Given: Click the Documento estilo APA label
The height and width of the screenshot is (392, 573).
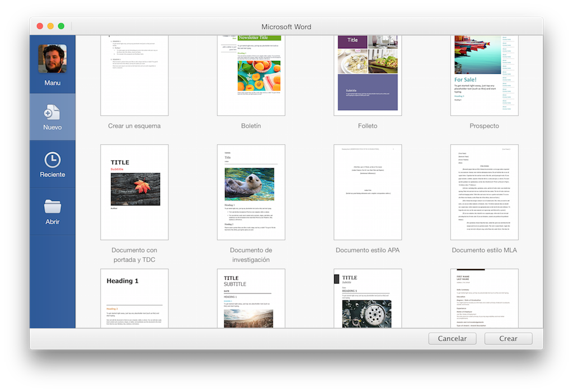Looking at the screenshot, I should coord(368,250).
